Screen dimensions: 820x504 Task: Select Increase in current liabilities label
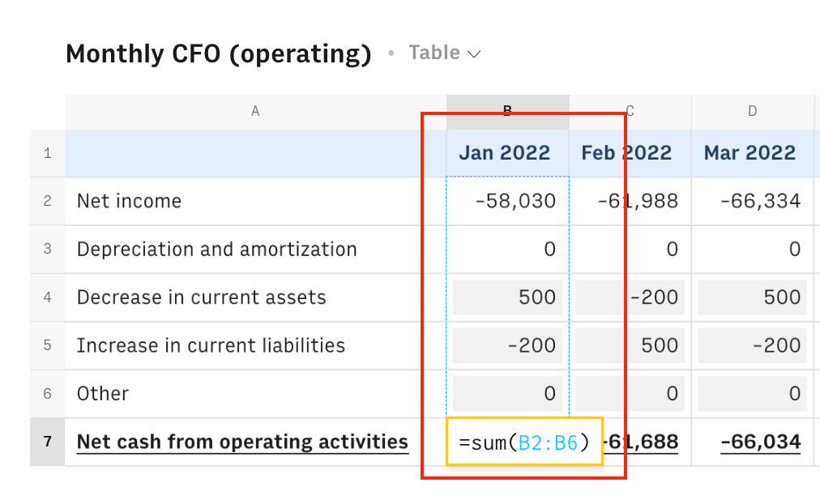[x=211, y=345]
